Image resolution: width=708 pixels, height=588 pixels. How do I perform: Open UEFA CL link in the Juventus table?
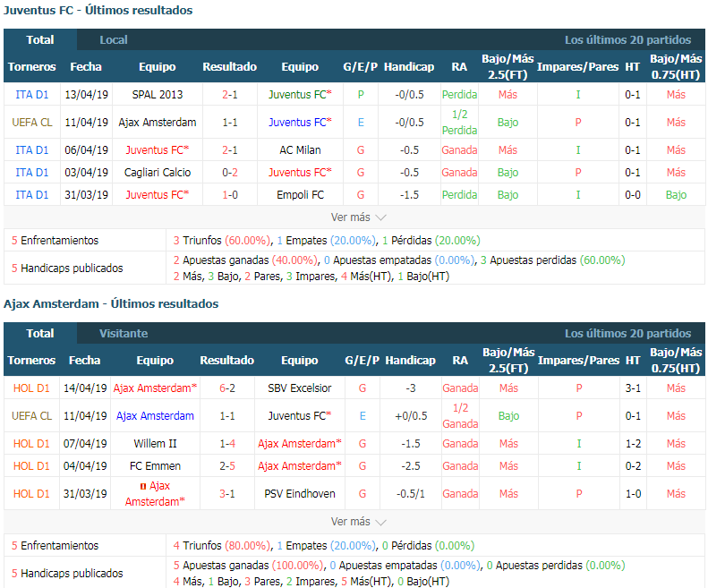31,123
